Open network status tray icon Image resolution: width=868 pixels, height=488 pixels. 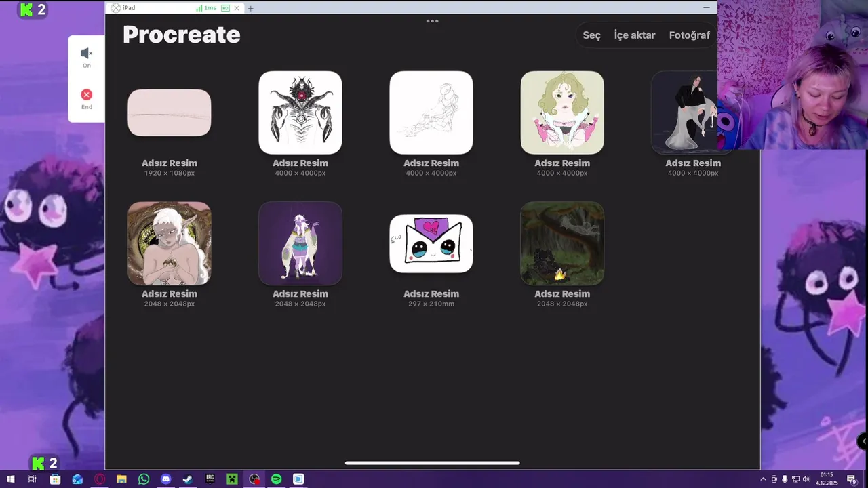tap(795, 479)
